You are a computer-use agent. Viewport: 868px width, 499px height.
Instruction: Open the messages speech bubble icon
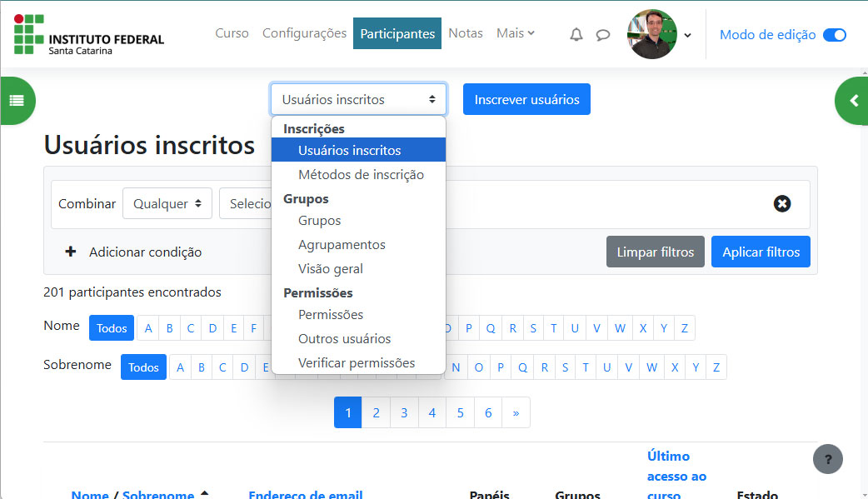pyautogui.click(x=603, y=35)
